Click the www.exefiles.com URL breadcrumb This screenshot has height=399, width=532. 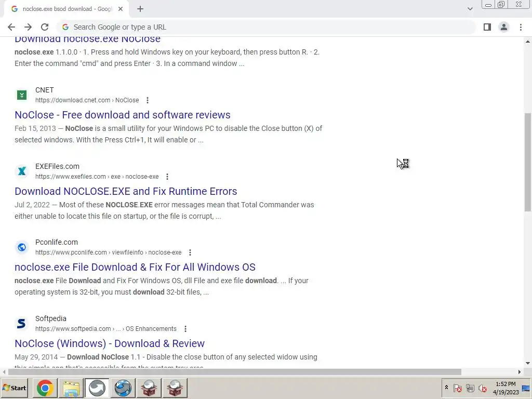[97, 177]
